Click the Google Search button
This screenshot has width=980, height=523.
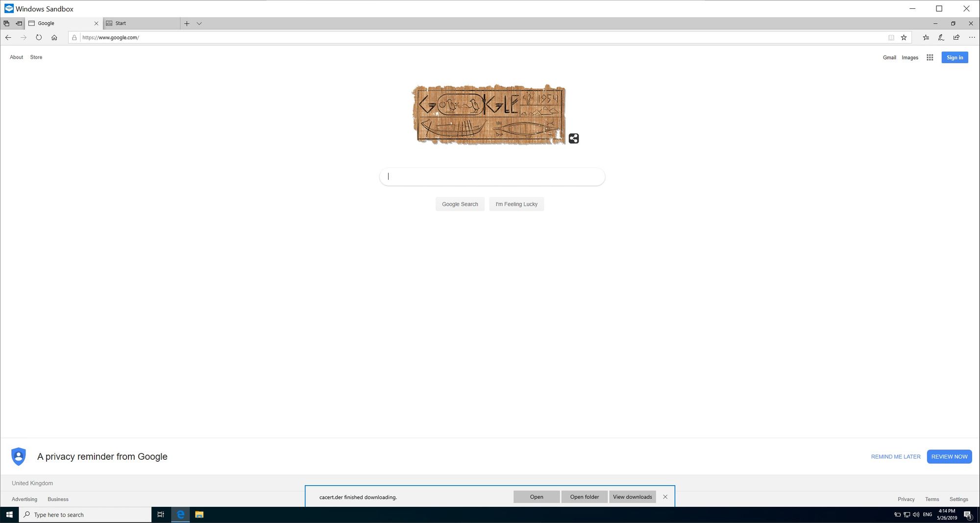(460, 204)
